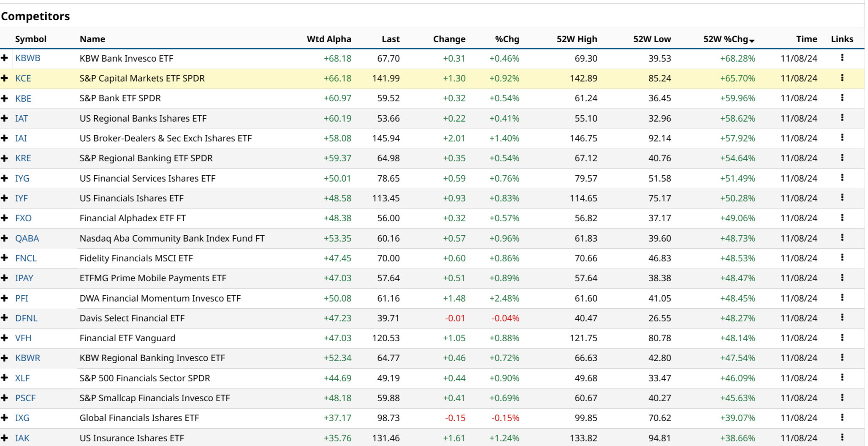Sort table by 52W High header
Image resolution: width=868 pixels, height=446 pixels.
(x=577, y=39)
